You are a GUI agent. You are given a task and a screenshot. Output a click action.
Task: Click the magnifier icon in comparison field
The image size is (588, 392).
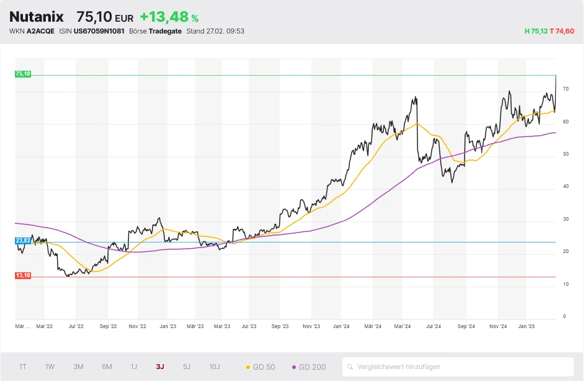coord(351,367)
